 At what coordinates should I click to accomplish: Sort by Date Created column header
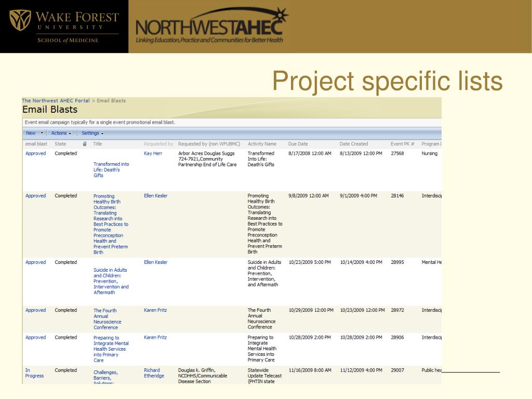tap(353, 144)
